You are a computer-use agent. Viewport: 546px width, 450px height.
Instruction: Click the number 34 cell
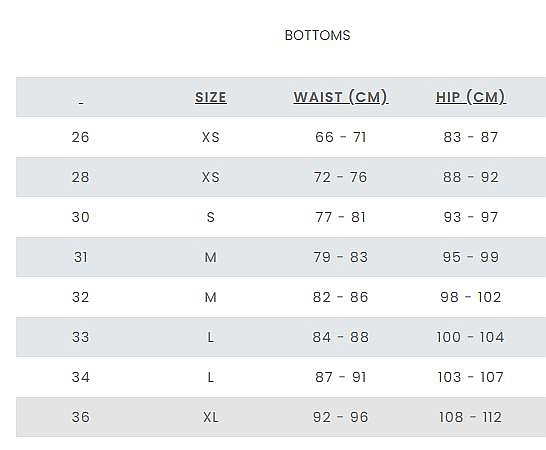click(x=80, y=377)
